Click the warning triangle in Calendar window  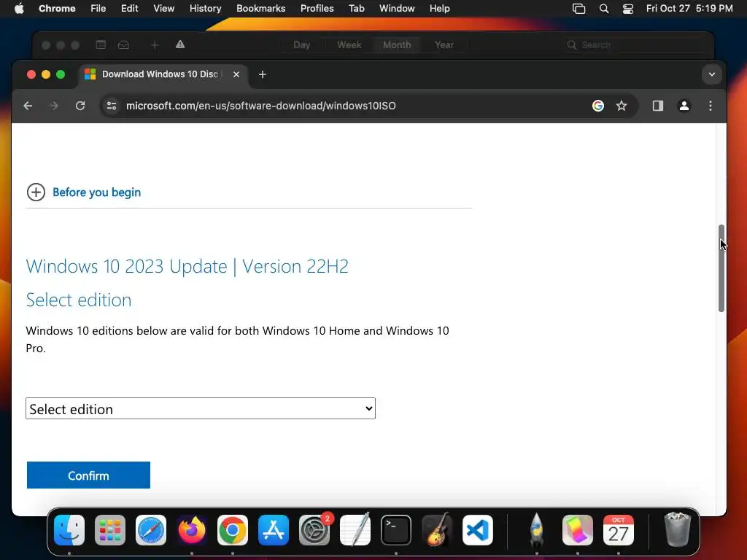180,44
